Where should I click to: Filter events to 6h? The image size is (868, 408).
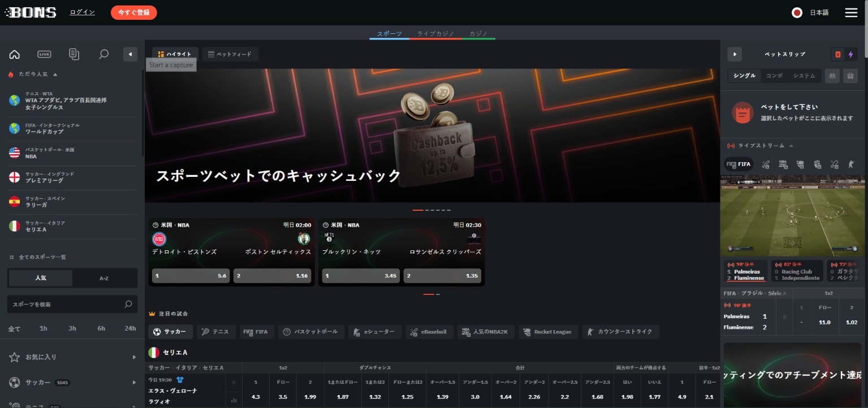point(101,328)
